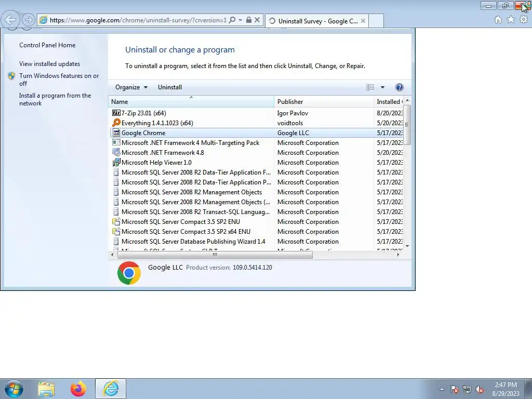Image resolution: width=532 pixels, height=399 pixels.
Task: Open address bar dropdown arrow
Action: click(x=240, y=20)
